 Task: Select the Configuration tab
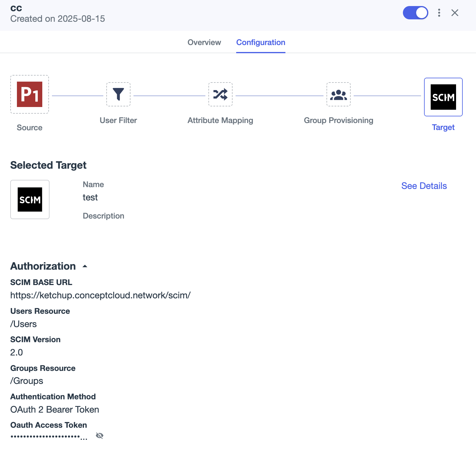click(261, 42)
